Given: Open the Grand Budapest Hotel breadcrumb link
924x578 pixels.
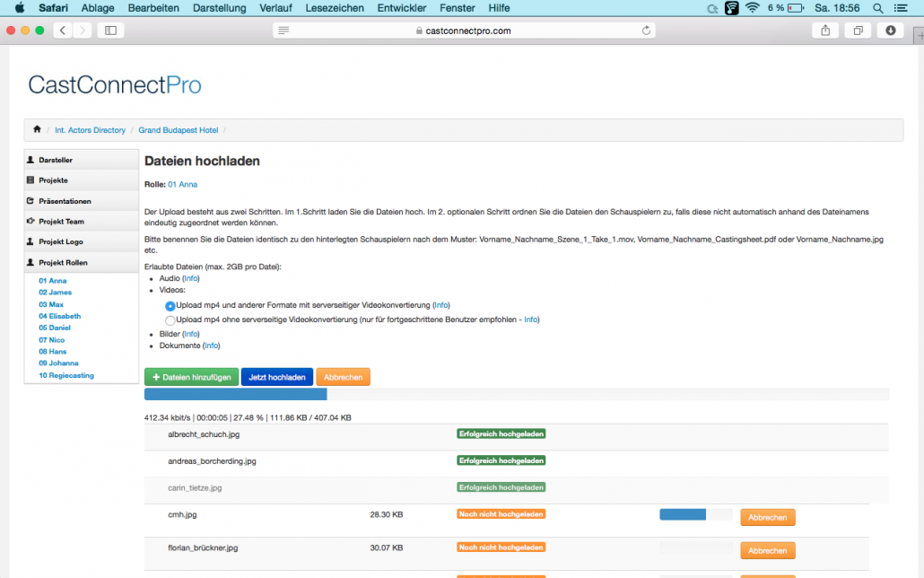Looking at the screenshot, I should click(178, 130).
